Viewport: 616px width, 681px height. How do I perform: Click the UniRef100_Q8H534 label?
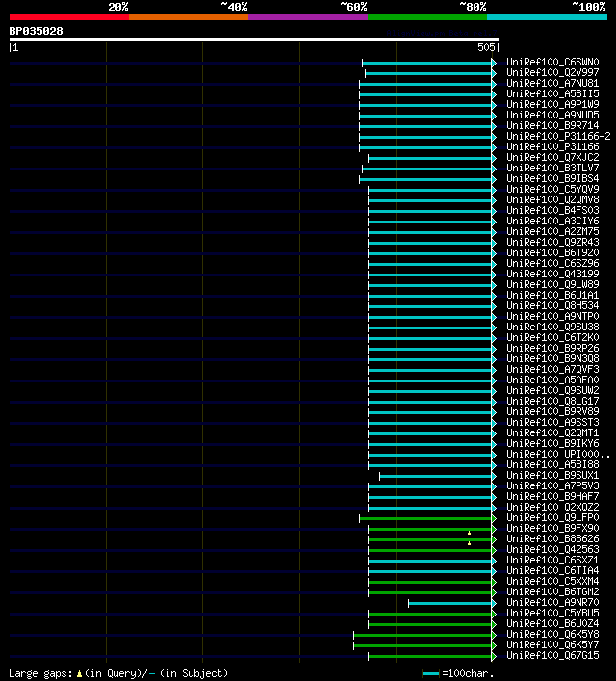point(552,305)
